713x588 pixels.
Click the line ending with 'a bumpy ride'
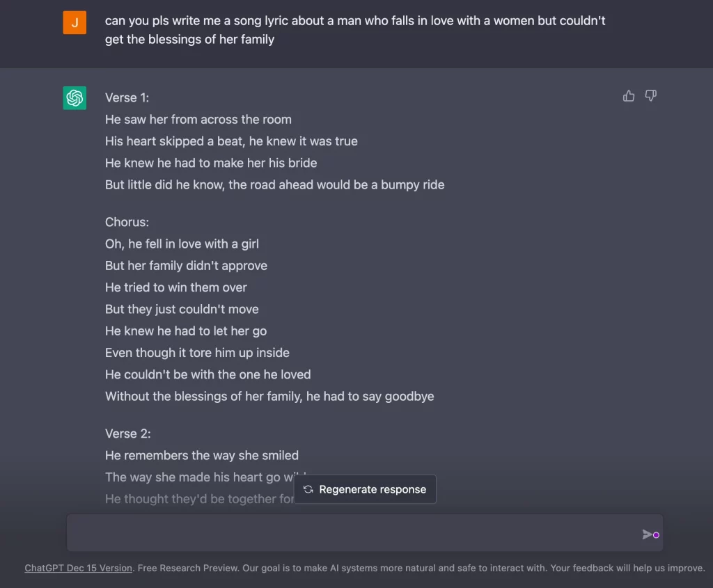(274, 185)
